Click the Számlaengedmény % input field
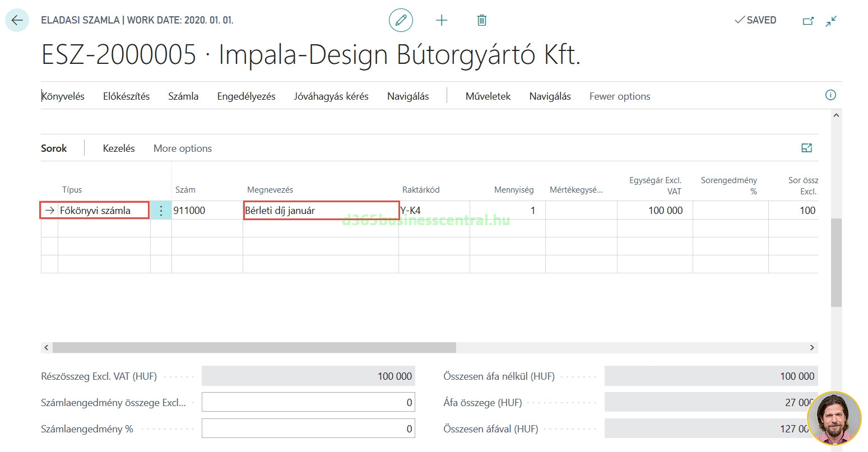 pos(308,429)
